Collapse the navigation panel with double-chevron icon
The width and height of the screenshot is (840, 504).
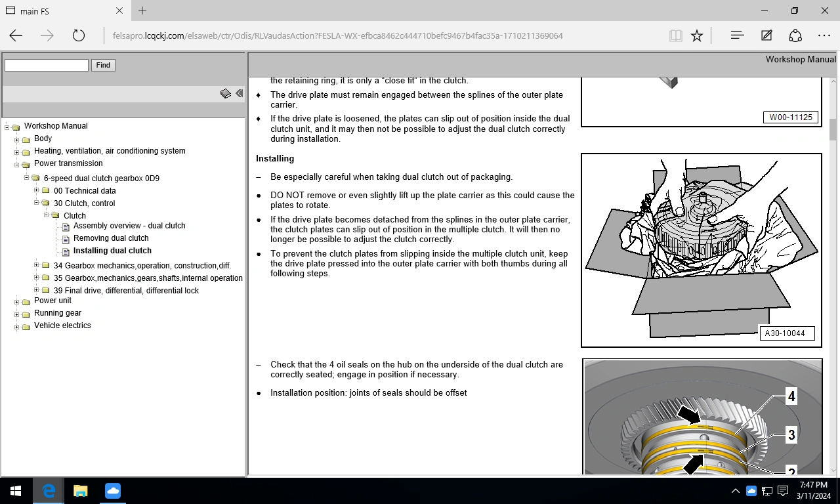point(240,93)
